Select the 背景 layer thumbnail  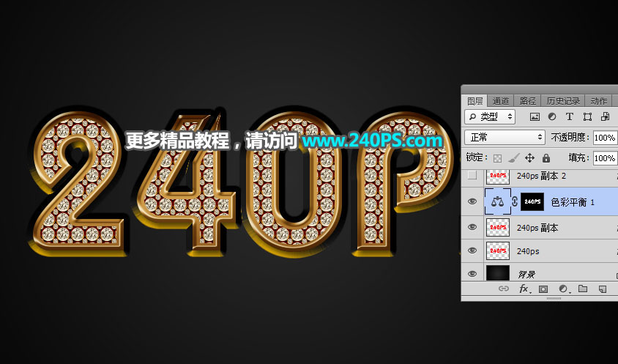pos(498,273)
